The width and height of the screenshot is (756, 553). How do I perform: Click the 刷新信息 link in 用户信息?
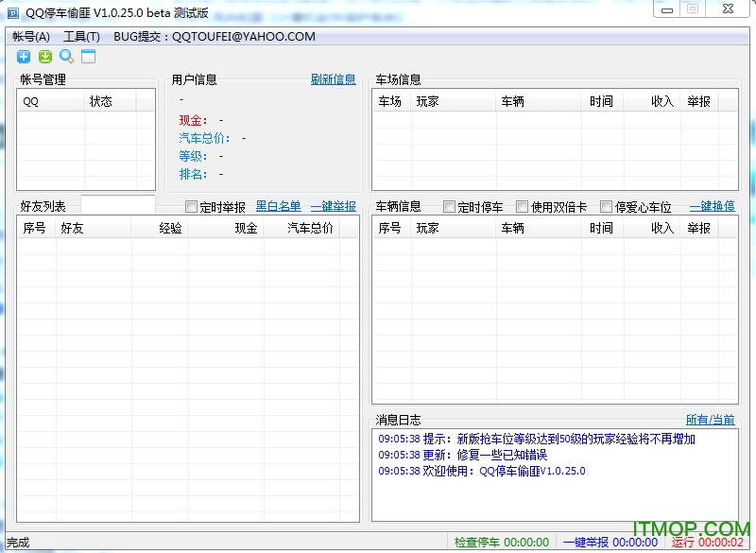coord(334,79)
